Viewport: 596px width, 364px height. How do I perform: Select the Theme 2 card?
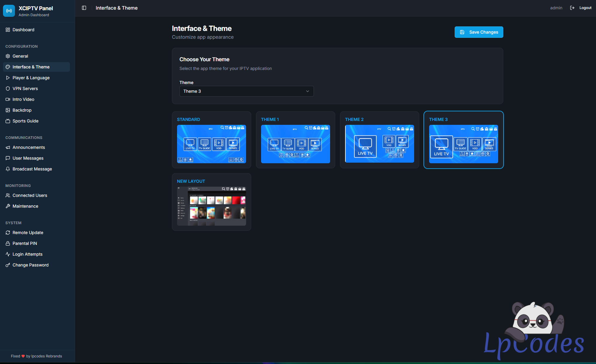tap(379, 140)
